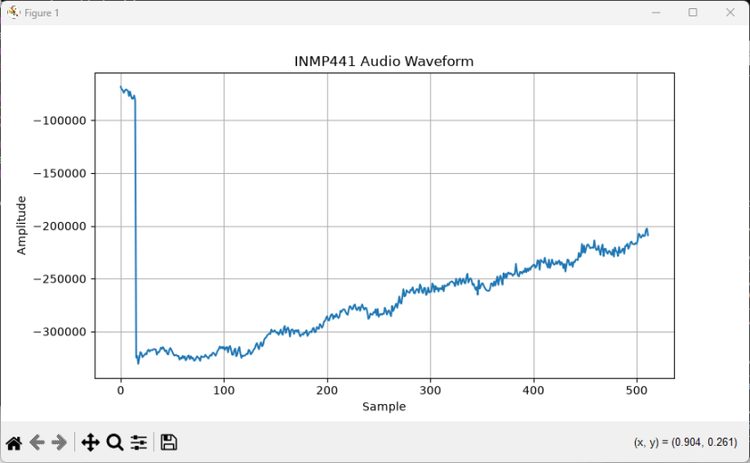Image resolution: width=750 pixels, height=463 pixels.
Task: Reset plot to original view with Home icon
Action: pos(14,443)
